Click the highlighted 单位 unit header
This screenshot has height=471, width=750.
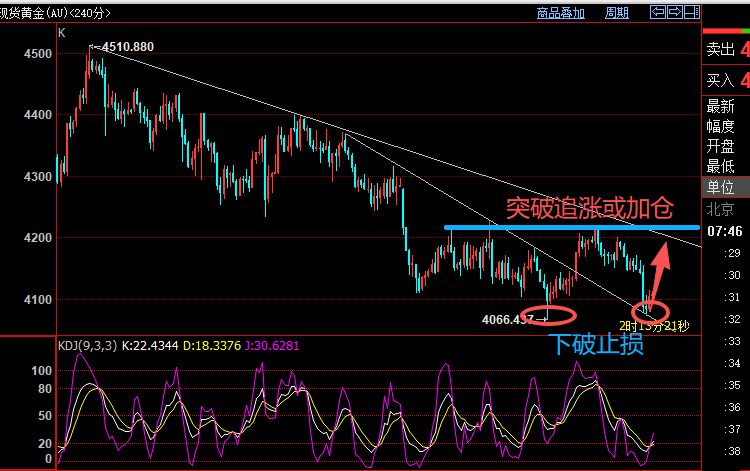point(726,187)
